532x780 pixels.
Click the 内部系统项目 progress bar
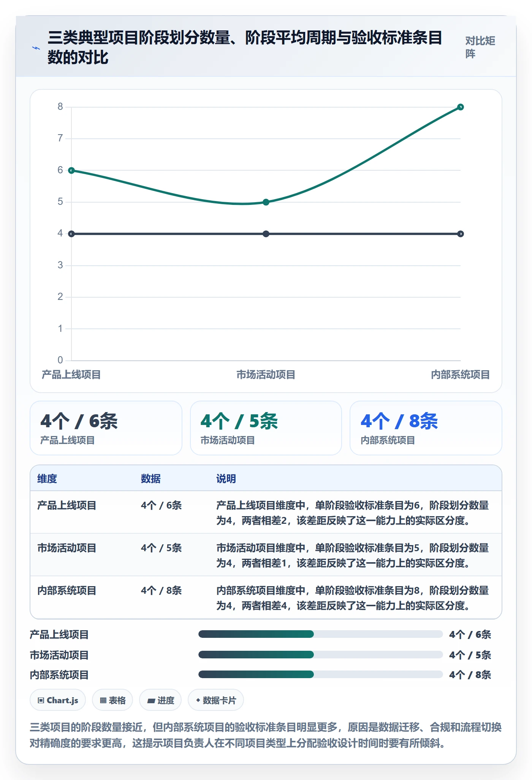click(x=321, y=674)
